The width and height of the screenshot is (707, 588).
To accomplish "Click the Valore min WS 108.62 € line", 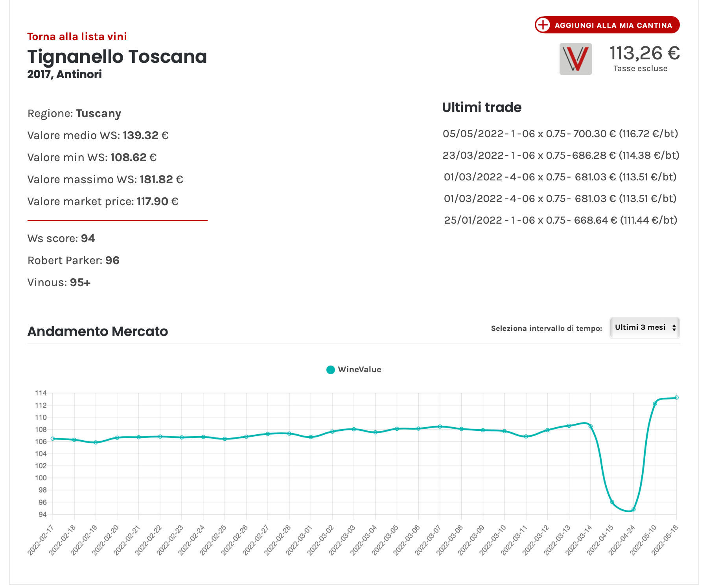I will 92,158.
